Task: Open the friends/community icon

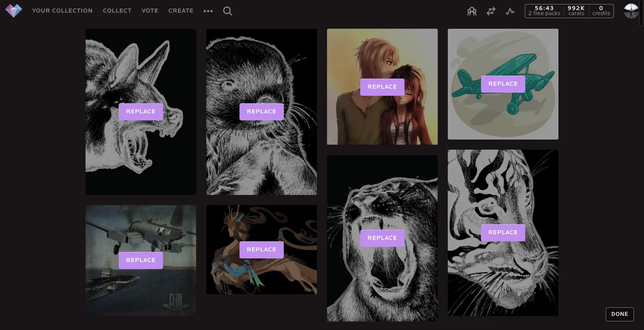Action: (x=471, y=11)
